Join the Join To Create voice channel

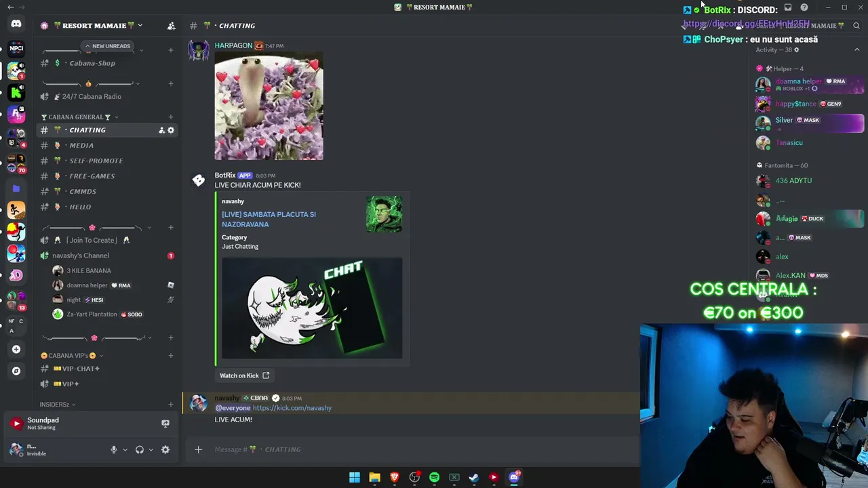click(107, 241)
